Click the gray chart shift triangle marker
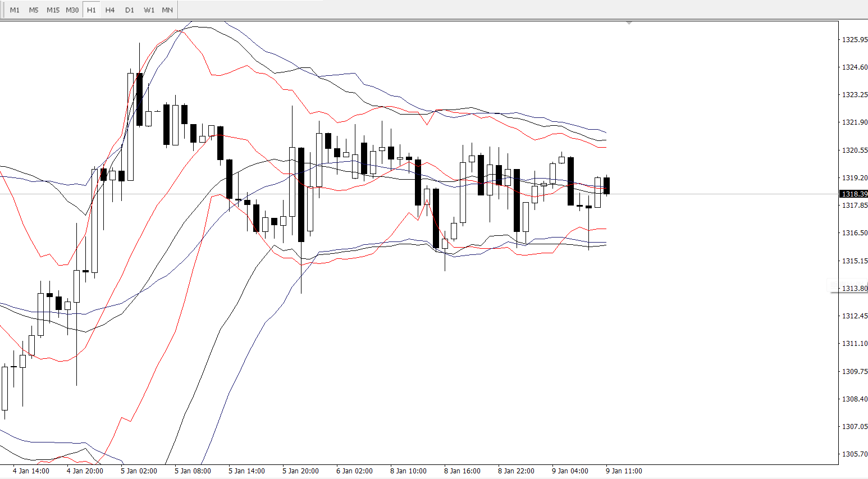868x479 pixels. tap(629, 23)
